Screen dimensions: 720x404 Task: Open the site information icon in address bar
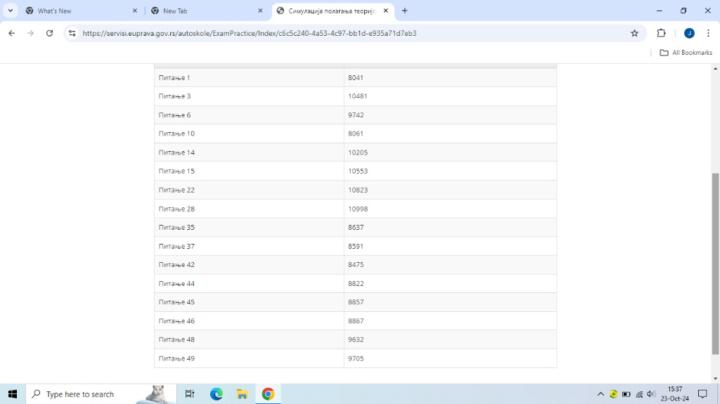pyautogui.click(x=72, y=33)
